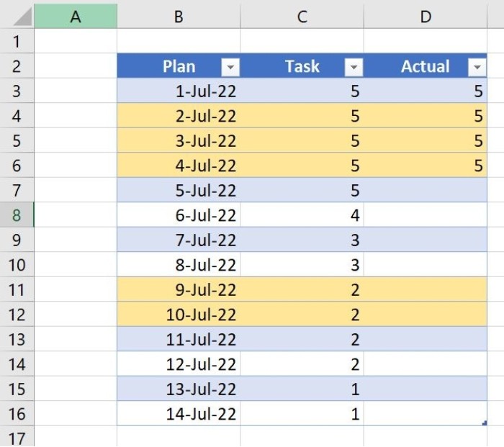Open the Task column filter dropdown
504x447 pixels.
click(x=354, y=67)
